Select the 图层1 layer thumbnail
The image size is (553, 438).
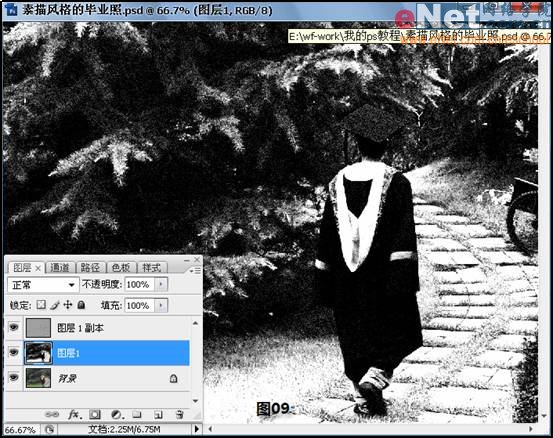(x=38, y=353)
